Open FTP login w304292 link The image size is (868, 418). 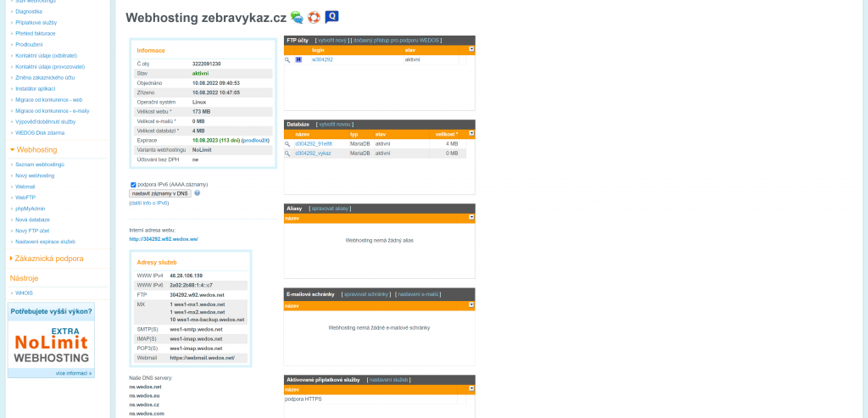(x=322, y=60)
